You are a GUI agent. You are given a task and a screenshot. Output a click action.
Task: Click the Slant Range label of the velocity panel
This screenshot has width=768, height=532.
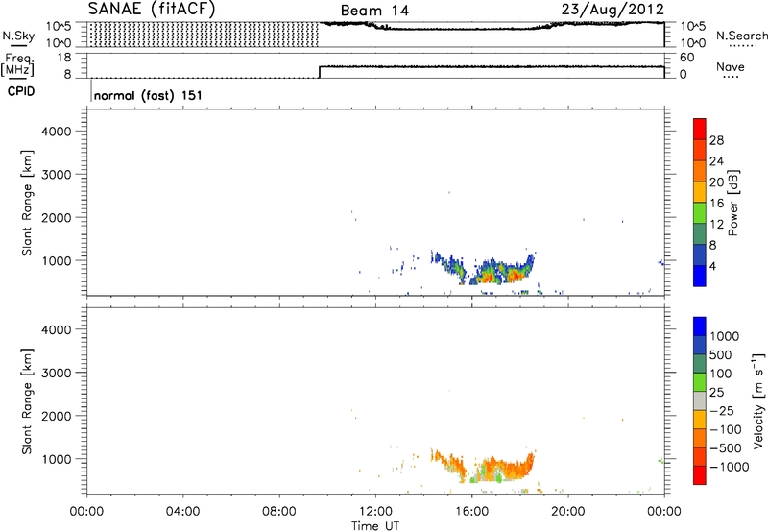click(27, 401)
